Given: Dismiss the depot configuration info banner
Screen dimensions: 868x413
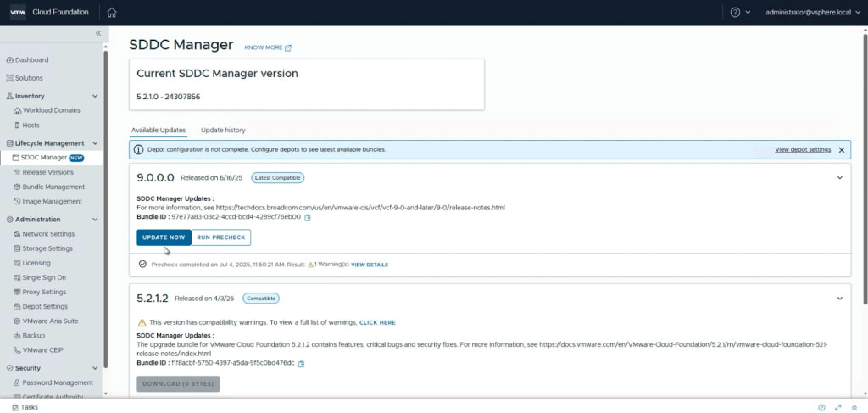Looking at the screenshot, I should coord(842,149).
